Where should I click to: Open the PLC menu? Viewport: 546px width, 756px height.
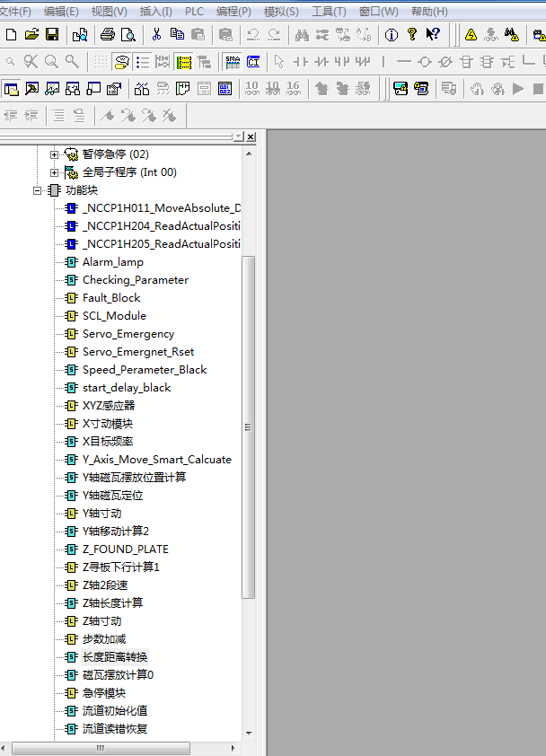[x=194, y=12]
